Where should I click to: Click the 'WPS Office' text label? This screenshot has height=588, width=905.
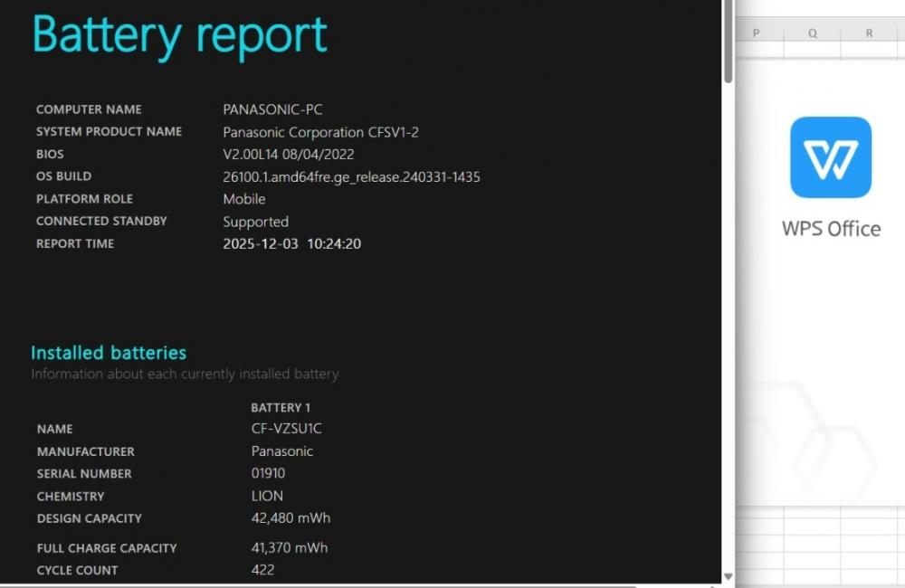point(831,229)
